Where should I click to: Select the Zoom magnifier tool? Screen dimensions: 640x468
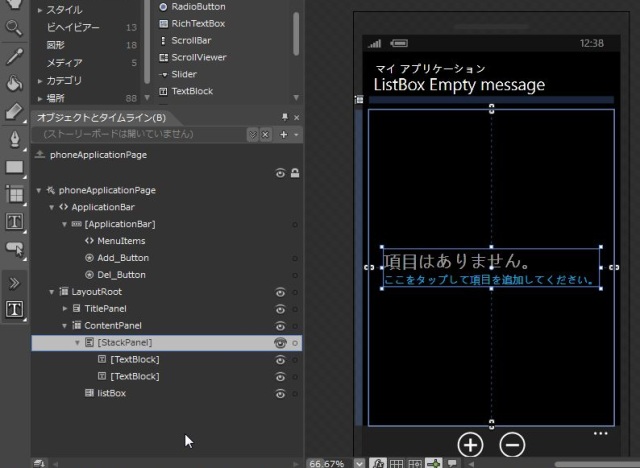[14, 28]
